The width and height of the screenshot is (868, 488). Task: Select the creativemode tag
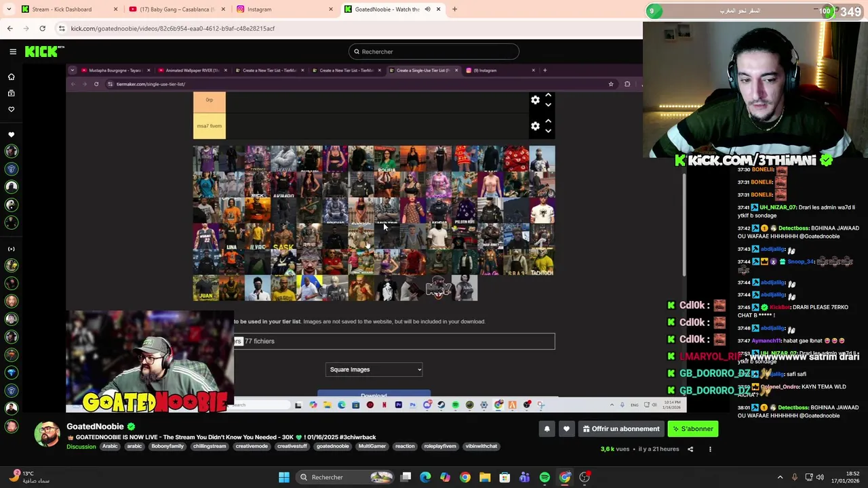click(252, 447)
